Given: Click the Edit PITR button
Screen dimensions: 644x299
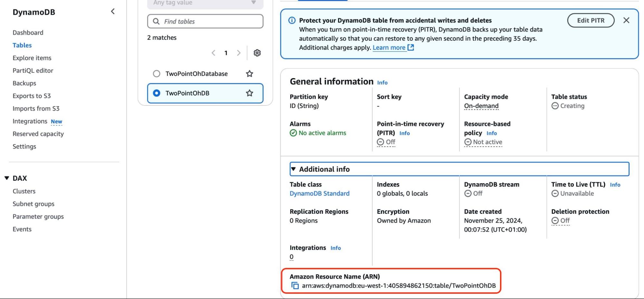Looking at the screenshot, I should point(591,20).
